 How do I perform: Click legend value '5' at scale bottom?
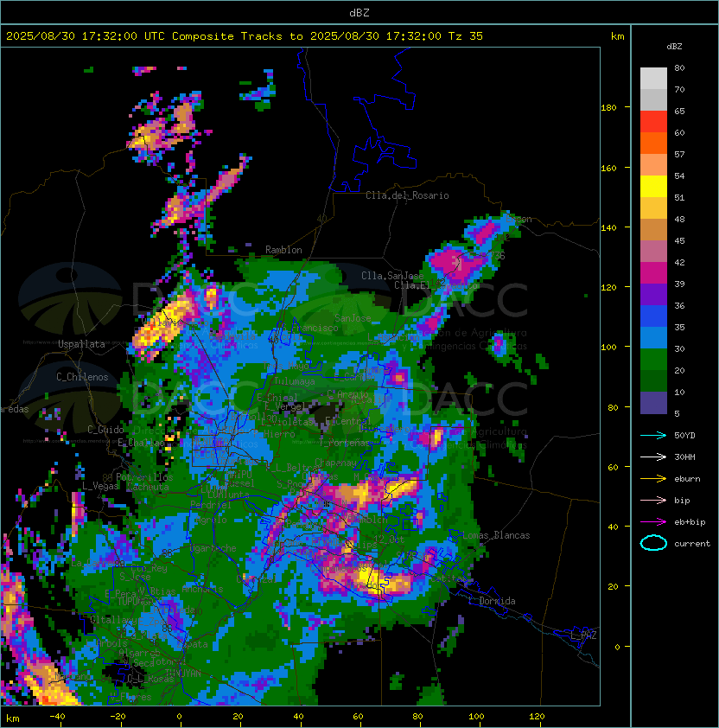point(677,413)
